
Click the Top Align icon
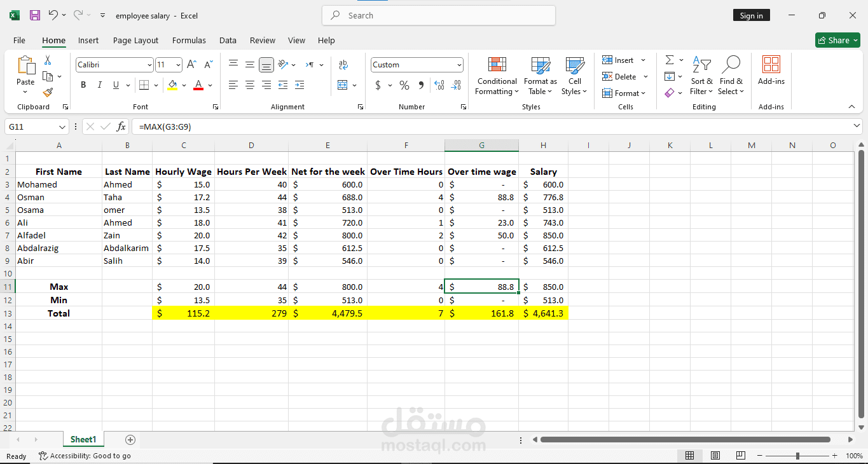[233, 65]
